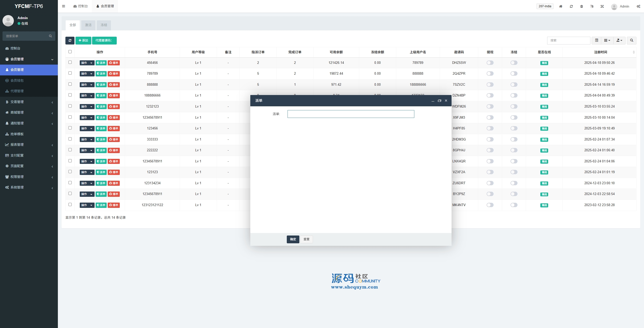Toggle the 提现 switch for invite code DHZ5SW
The height and width of the screenshot is (328, 644).
click(x=490, y=63)
